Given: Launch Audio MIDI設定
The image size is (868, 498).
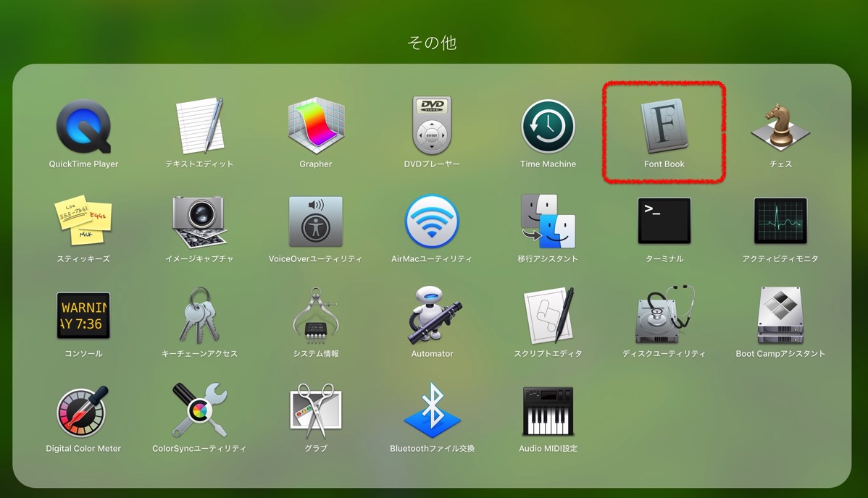Looking at the screenshot, I should (548, 411).
